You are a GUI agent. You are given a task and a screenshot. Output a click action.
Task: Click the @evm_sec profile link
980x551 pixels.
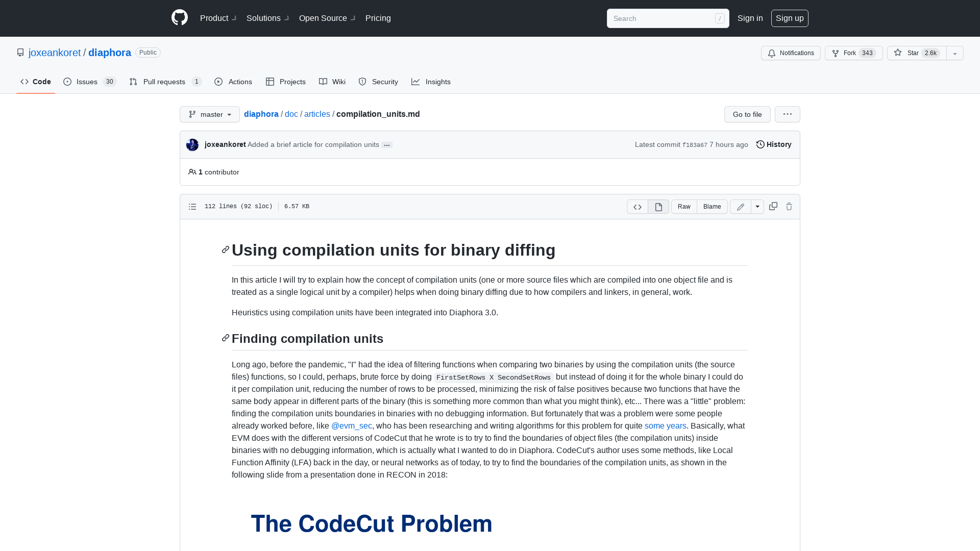(351, 426)
